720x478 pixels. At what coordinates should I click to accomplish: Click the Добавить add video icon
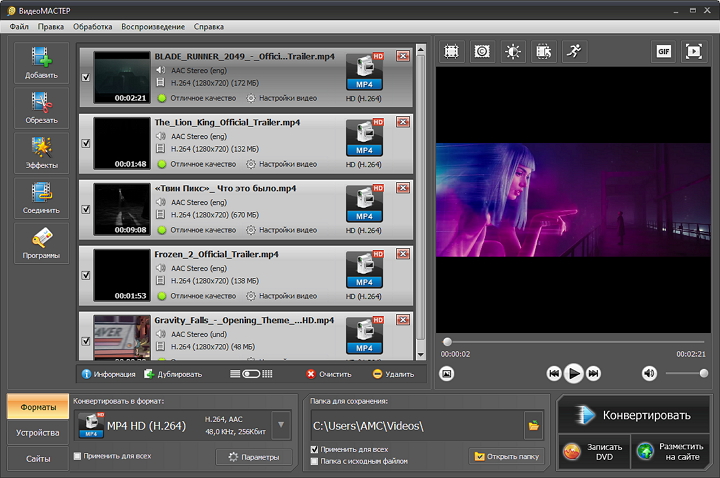pos(41,62)
